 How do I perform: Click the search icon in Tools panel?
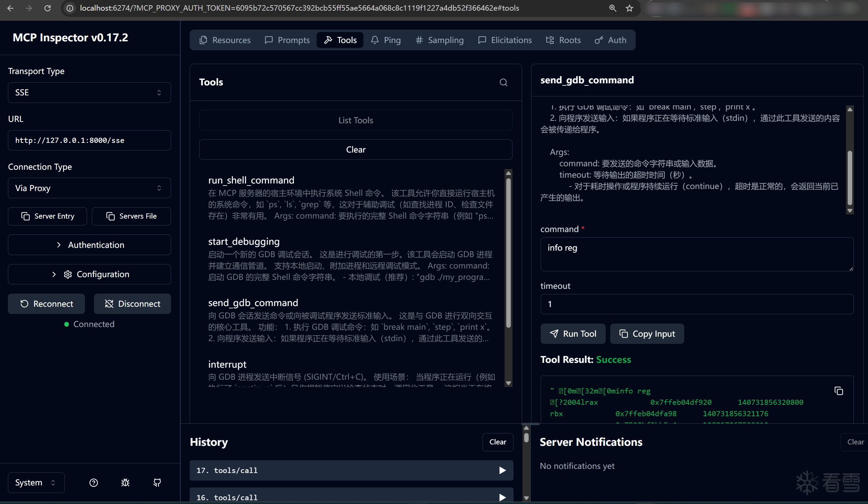click(x=503, y=82)
